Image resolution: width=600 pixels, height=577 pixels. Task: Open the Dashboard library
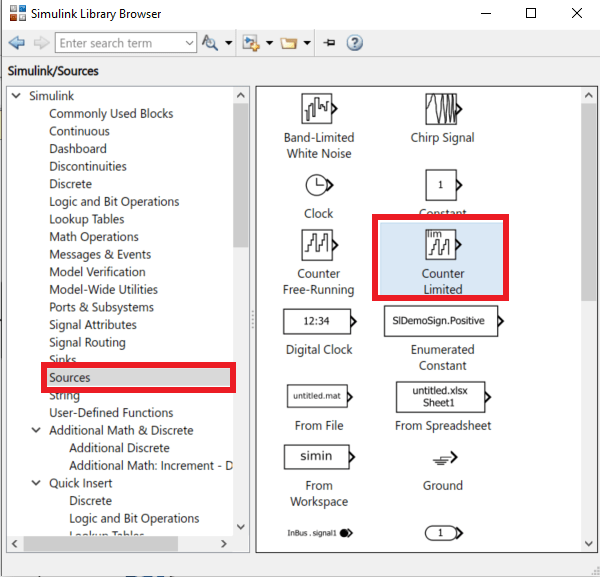pos(78,148)
